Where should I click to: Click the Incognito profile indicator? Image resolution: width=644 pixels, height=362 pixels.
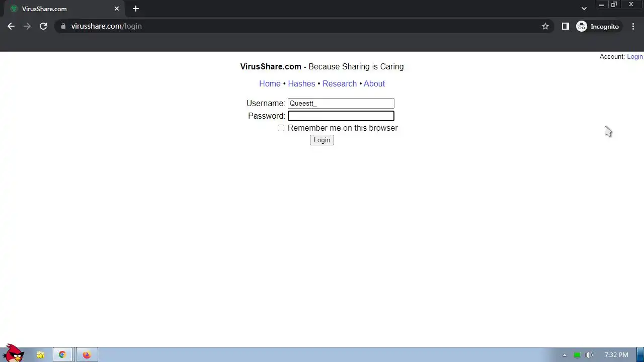pos(599,26)
